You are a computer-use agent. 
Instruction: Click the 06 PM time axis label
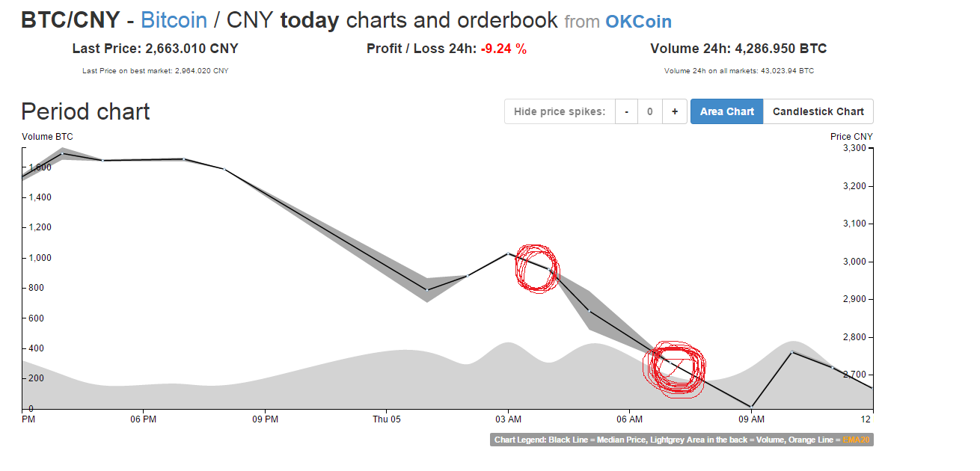pos(142,419)
